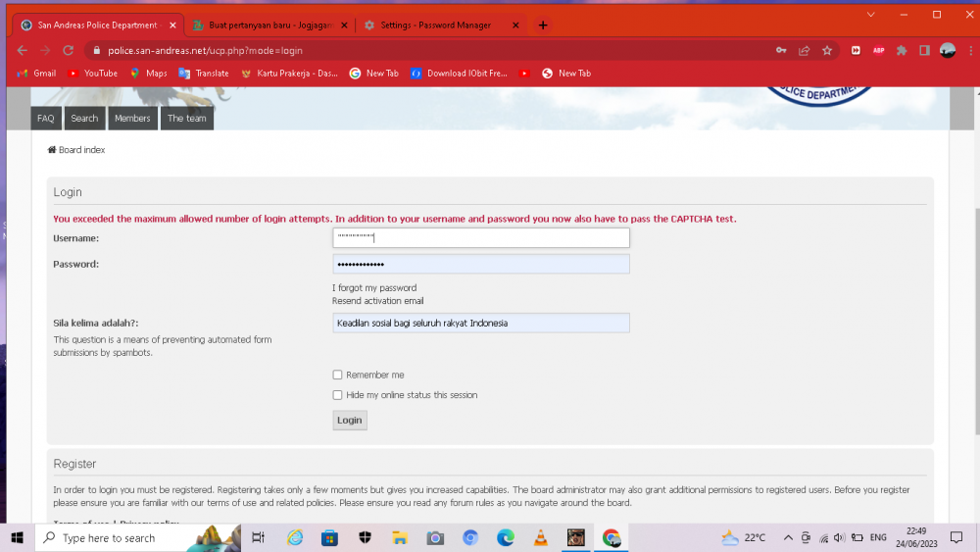Expand tab search chevron in title bar

(870, 15)
